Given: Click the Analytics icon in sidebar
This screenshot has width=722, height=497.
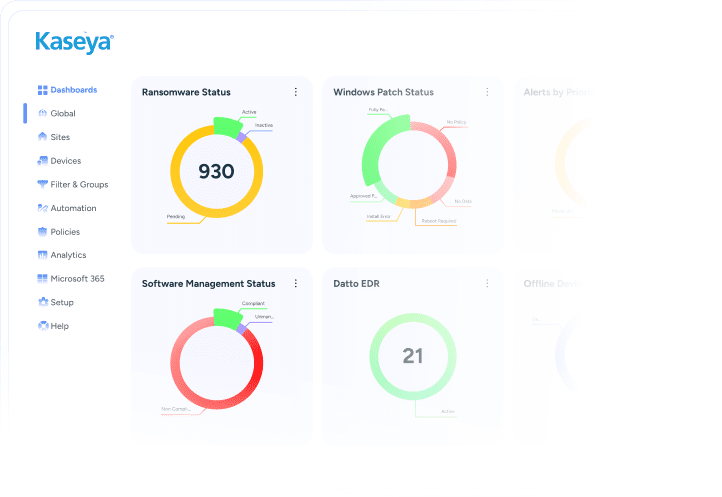Looking at the screenshot, I should pos(42,255).
